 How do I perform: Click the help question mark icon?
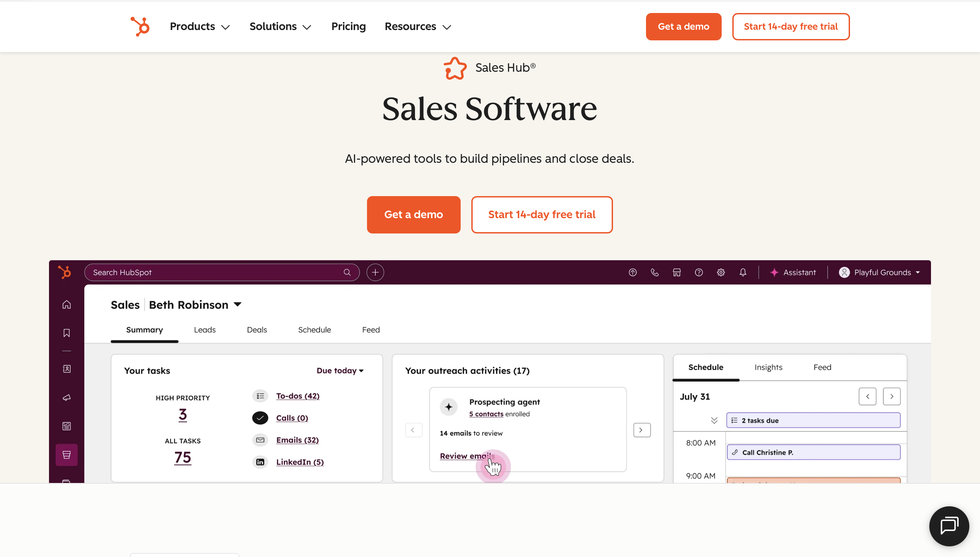click(699, 272)
